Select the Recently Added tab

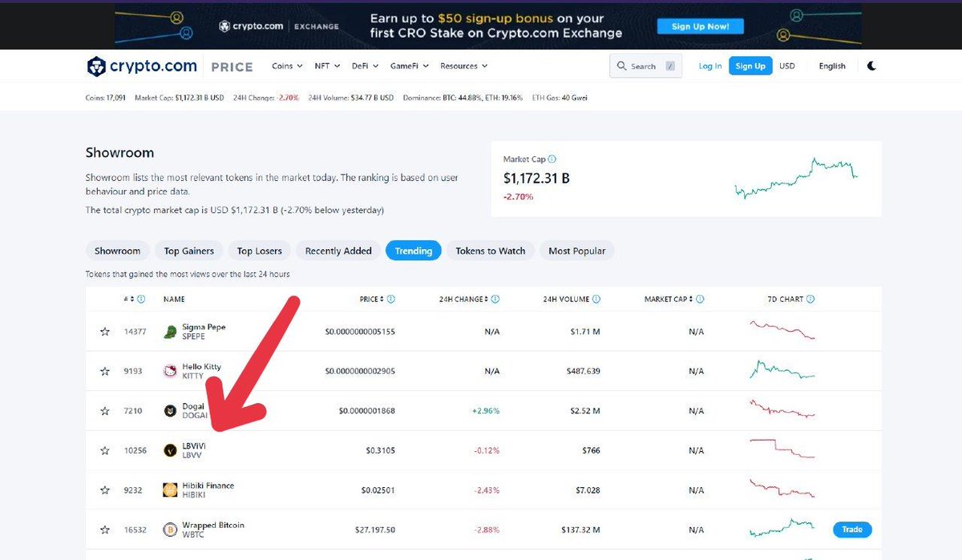[338, 251]
